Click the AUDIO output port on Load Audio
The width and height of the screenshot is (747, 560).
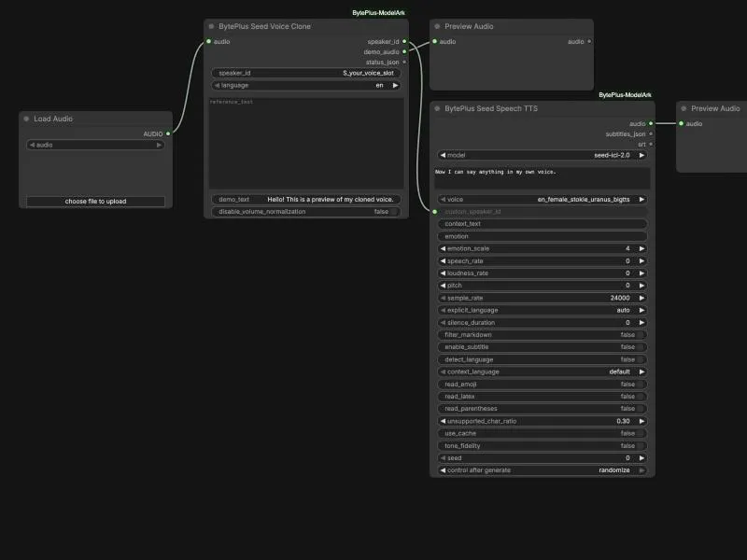click(x=168, y=133)
